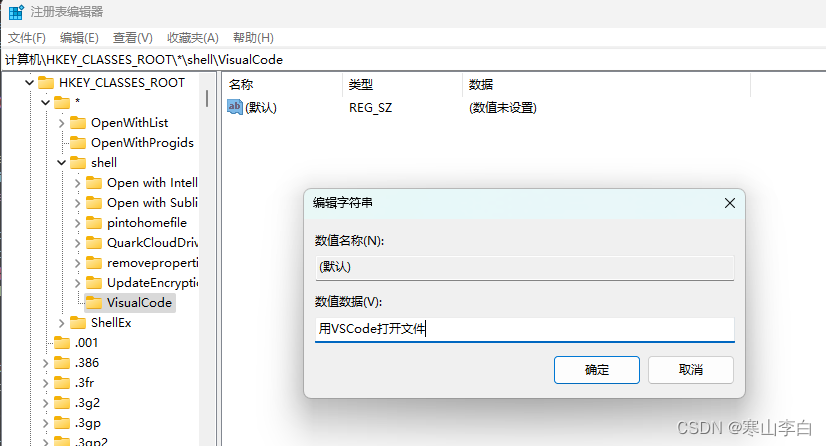Cancel with the 取消 button

[691, 370]
